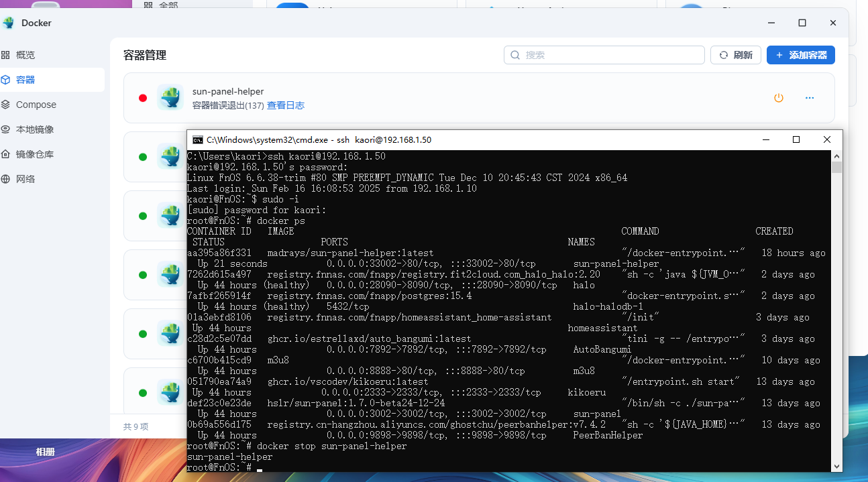Click the Compose layers icon
868x482 pixels.
coord(5,105)
